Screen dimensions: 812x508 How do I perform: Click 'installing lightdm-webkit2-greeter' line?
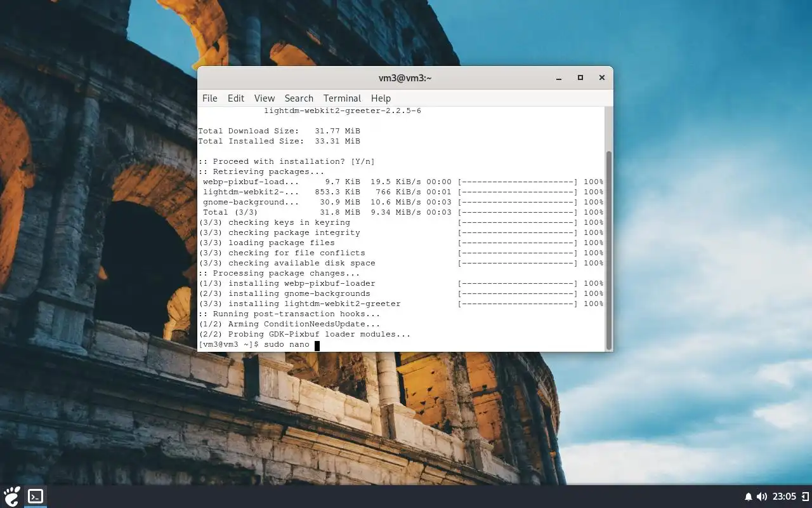[401, 304]
